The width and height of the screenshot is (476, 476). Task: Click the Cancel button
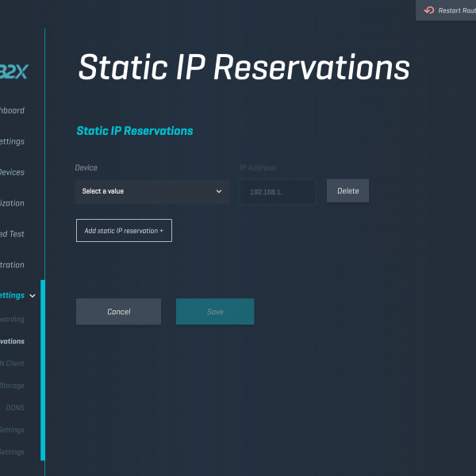tap(118, 312)
